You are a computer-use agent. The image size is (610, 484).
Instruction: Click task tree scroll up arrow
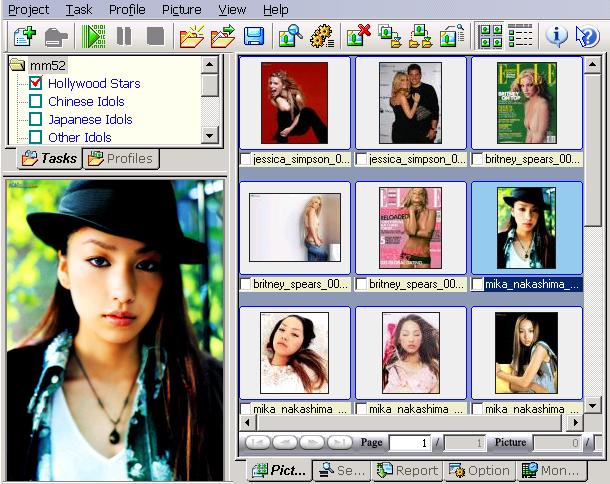(210, 65)
